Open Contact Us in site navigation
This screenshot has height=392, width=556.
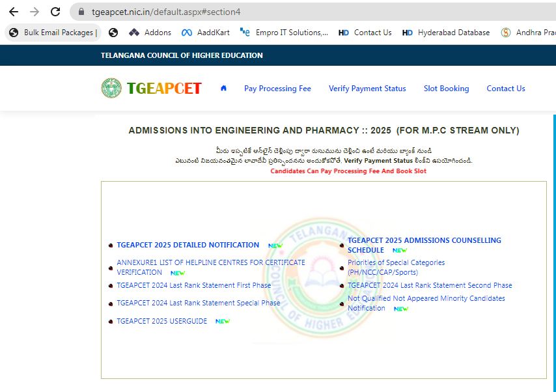click(x=506, y=89)
